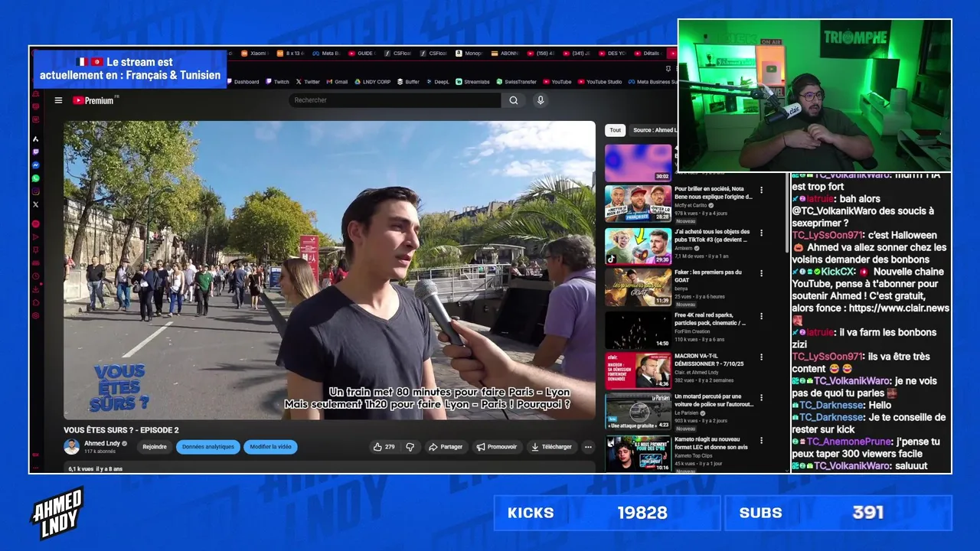This screenshot has width=980, height=551.
Task: Open the YouTube Studio bookmark
Action: (x=600, y=82)
